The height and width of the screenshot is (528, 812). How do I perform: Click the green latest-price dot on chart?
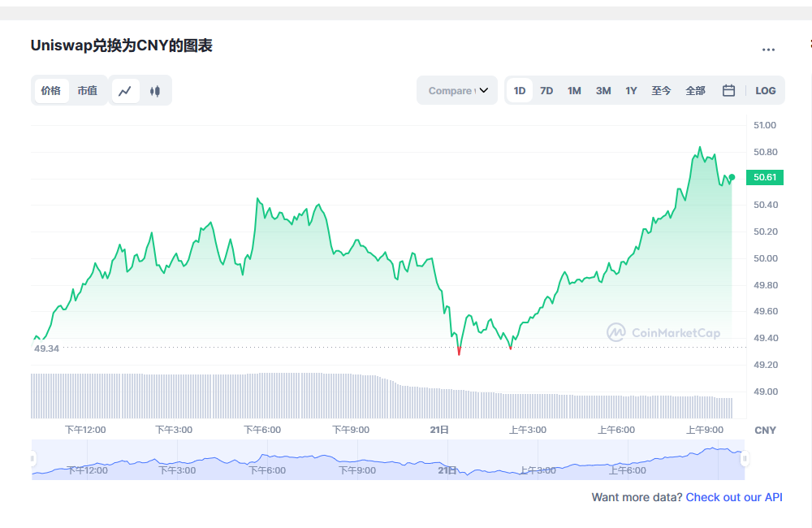(732, 177)
